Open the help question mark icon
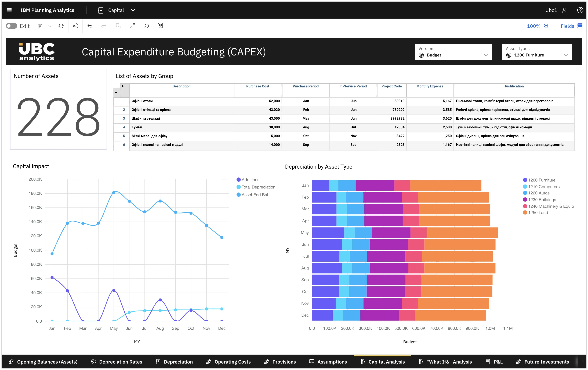Viewport: 588px width, 370px height. tap(580, 10)
